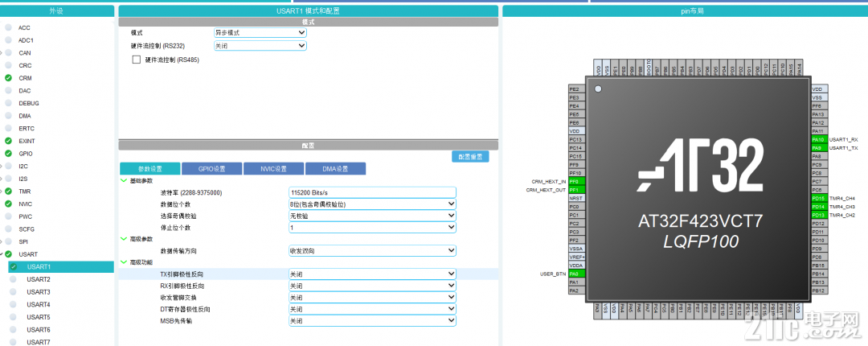Click the PE2 pin on the chip
Image resolution: width=868 pixels, height=346 pixels.
(577, 89)
